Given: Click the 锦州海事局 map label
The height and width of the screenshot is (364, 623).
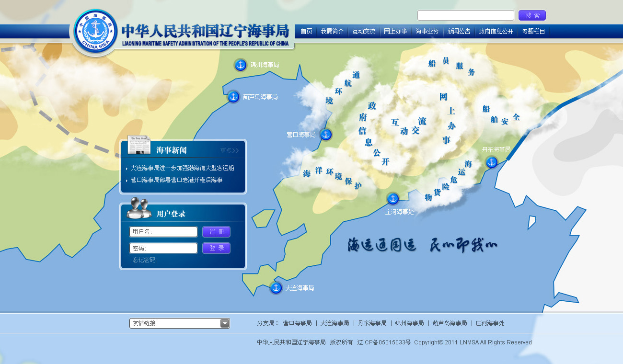Looking at the screenshot, I should pyautogui.click(x=265, y=65).
